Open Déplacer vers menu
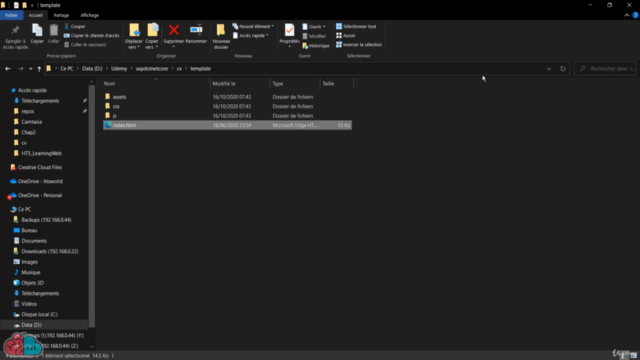The height and width of the screenshot is (360, 640). [134, 36]
